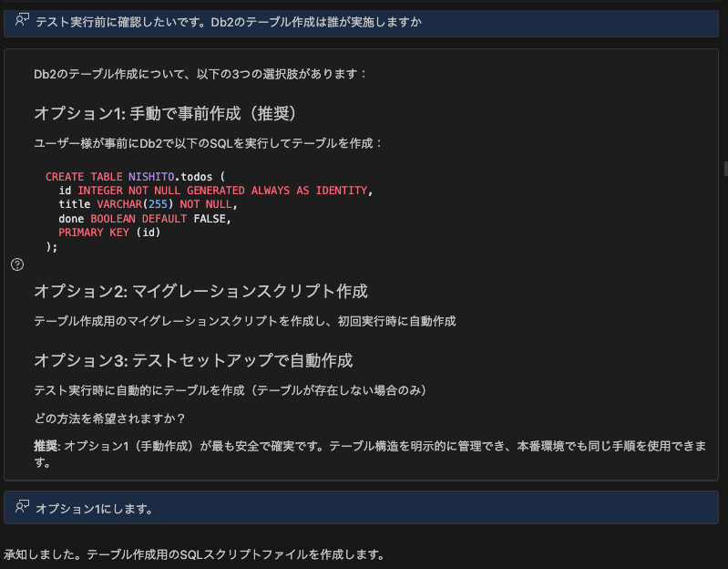728x569 pixels.
Task: Click the closing code line );
Action: (x=52, y=246)
